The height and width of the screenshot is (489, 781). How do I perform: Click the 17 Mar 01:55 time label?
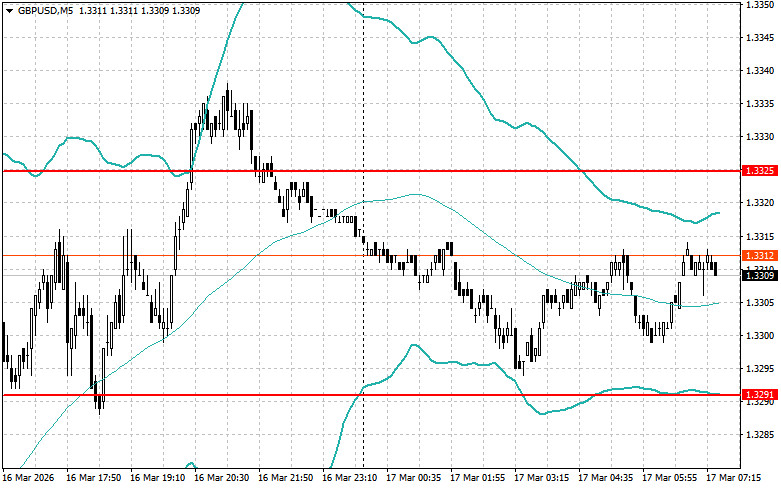point(477,478)
